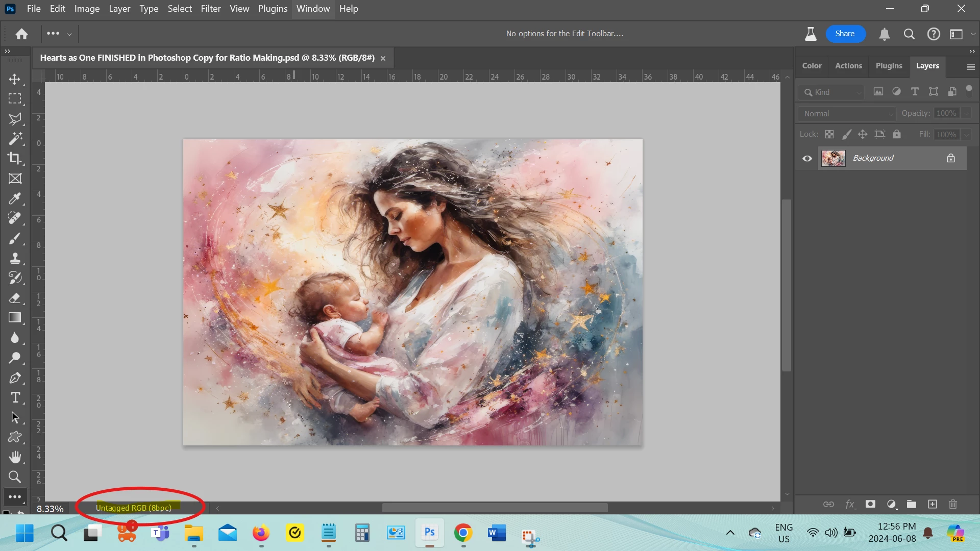
Task: Select the Clone Stamp tool
Action: 15,258
